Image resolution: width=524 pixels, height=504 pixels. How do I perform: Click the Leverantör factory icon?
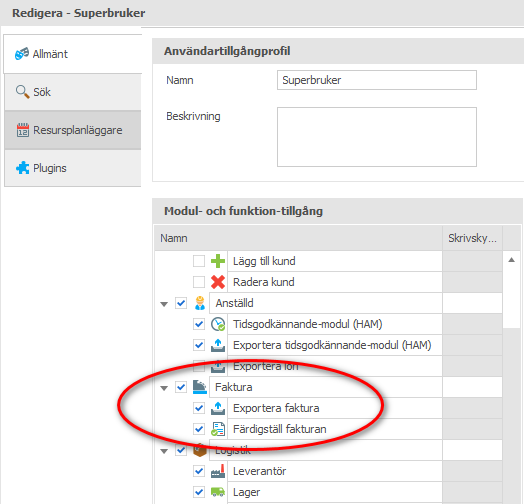218,471
